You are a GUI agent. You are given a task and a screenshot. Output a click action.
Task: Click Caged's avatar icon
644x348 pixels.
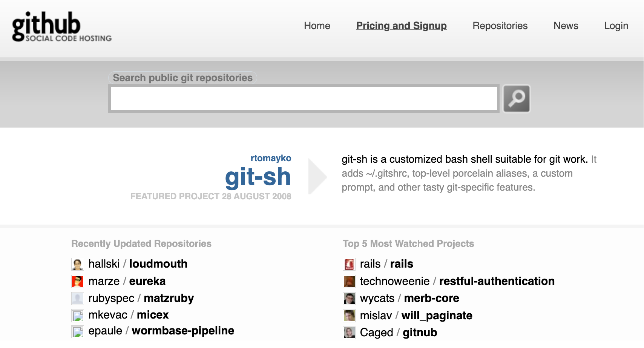point(349,333)
